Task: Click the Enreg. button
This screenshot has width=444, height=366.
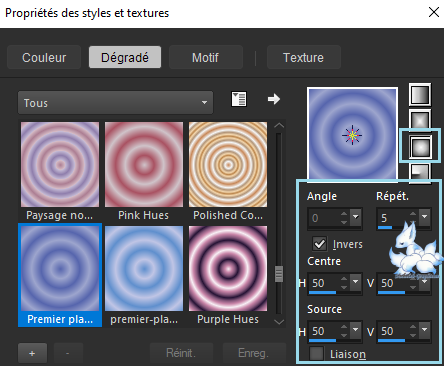Action: (254, 353)
